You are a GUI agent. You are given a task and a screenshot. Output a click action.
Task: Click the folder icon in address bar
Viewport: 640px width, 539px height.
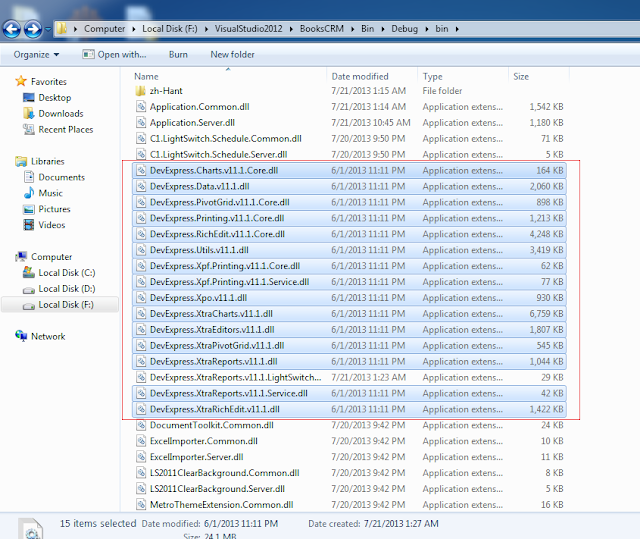pyautogui.click(x=61, y=29)
